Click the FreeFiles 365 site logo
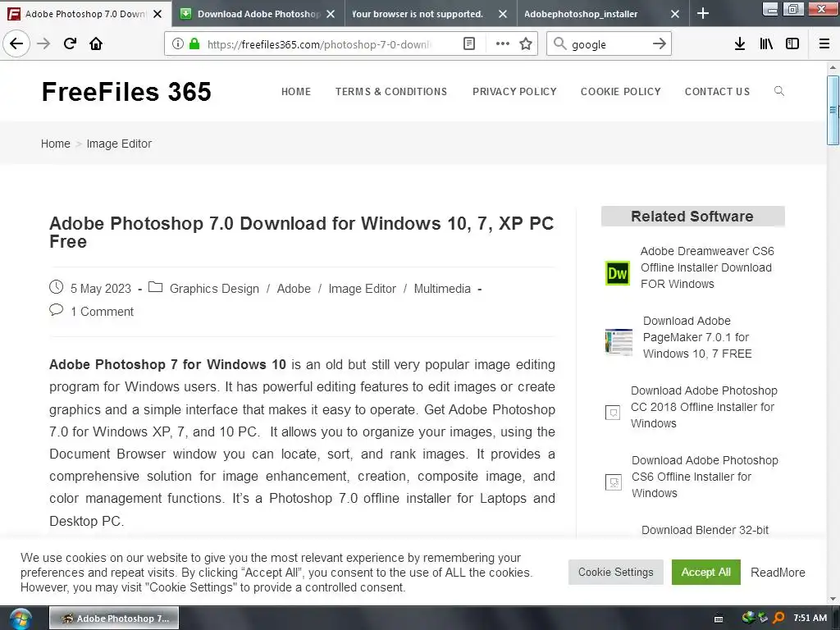The width and height of the screenshot is (840, 630). click(x=126, y=92)
